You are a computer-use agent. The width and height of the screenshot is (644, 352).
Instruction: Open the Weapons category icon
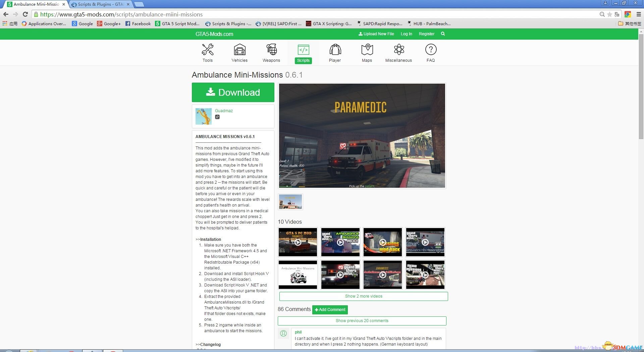tap(271, 50)
